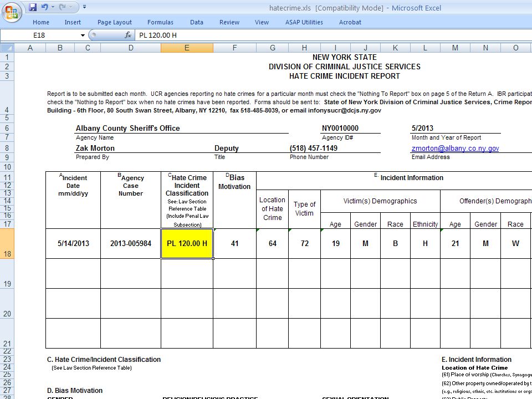This screenshot has width=532, height=399.
Task: Go to the Page Layout tab
Action: [x=114, y=22]
